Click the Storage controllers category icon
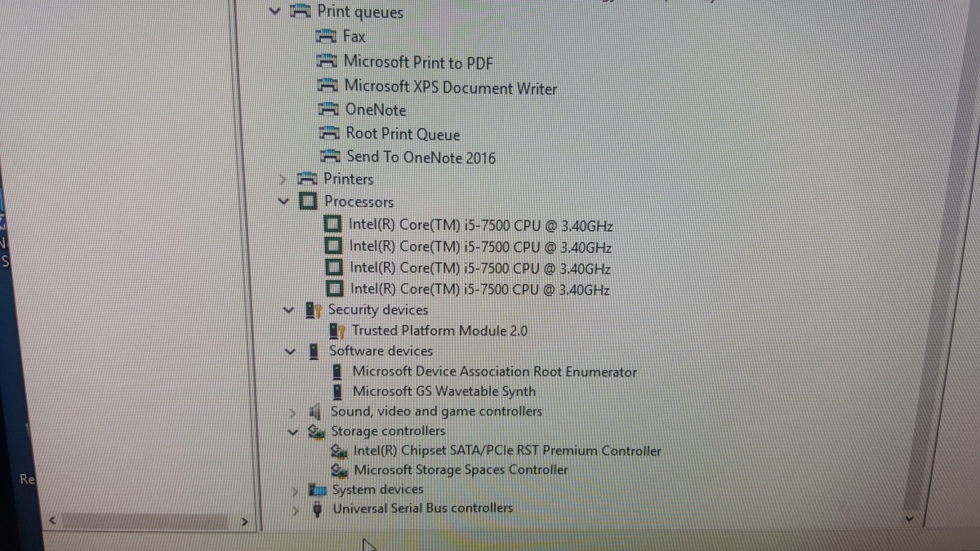 tap(317, 432)
